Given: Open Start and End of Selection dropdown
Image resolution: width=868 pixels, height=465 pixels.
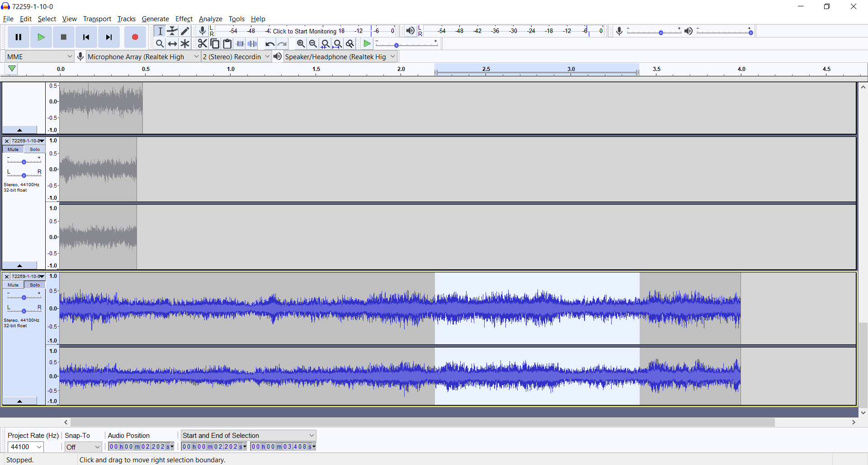Looking at the screenshot, I should coord(248,435).
